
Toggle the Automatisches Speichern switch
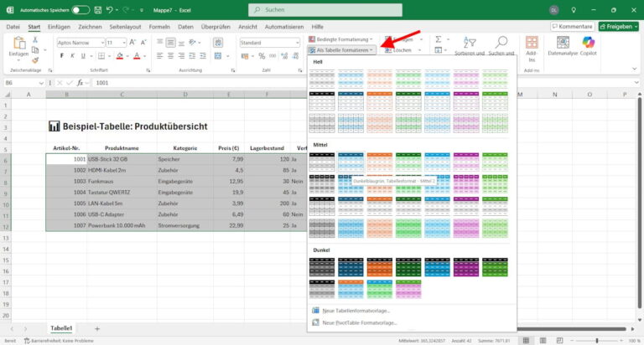tap(80, 10)
